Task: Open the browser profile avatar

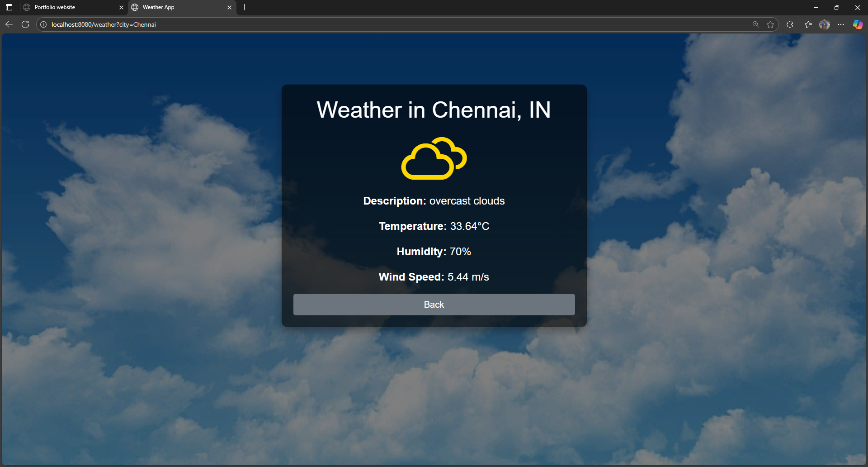Action: point(825,24)
